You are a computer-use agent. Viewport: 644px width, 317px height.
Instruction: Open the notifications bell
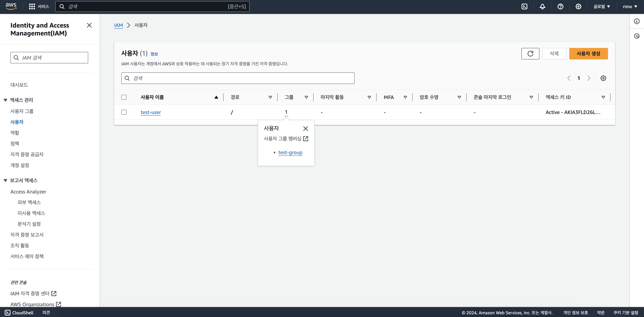(x=542, y=6)
